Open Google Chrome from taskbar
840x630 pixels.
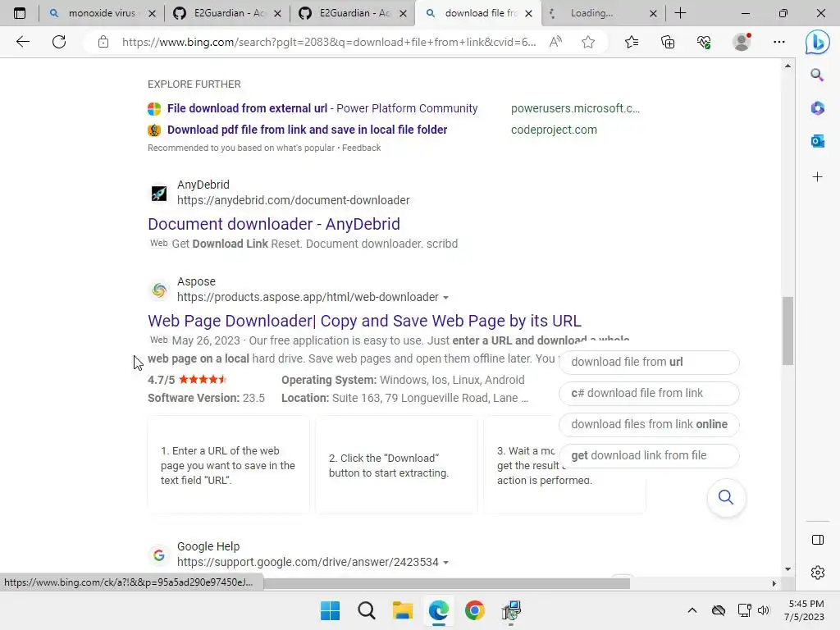tap(475, 610)
